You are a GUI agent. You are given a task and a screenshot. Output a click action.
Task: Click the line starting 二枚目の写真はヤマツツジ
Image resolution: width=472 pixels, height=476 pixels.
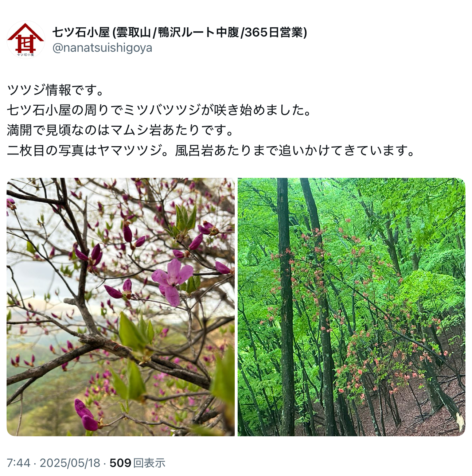click(x=211, y=150)
